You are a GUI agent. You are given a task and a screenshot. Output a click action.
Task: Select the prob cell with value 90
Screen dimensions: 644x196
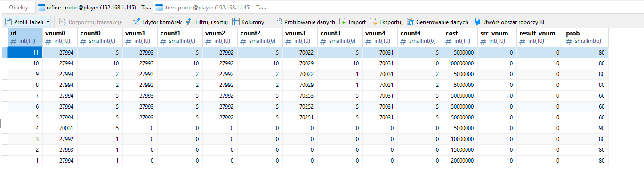coord(585,128)
